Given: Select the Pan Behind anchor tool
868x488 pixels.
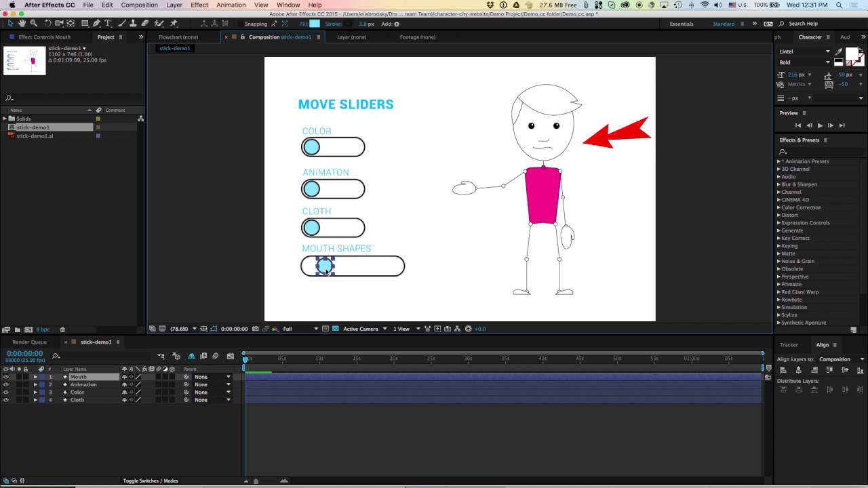Looking at the screenshot, I should 71,23.
